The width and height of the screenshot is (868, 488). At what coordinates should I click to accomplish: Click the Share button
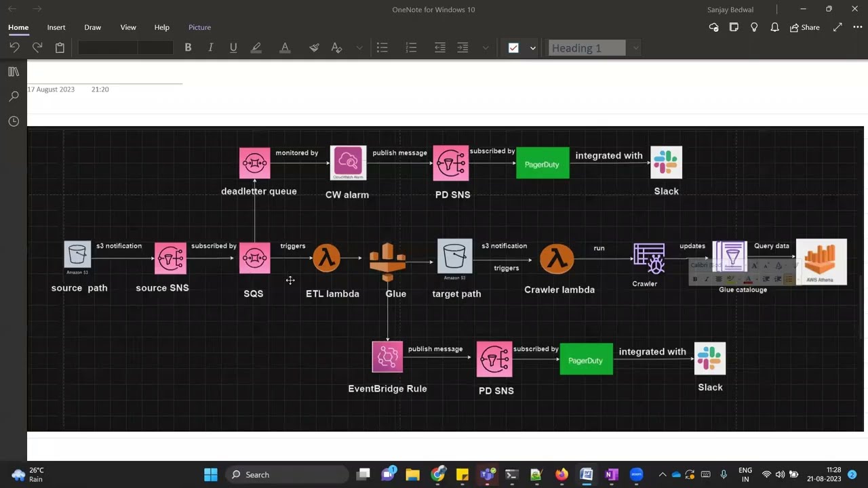tap(804, 27)
